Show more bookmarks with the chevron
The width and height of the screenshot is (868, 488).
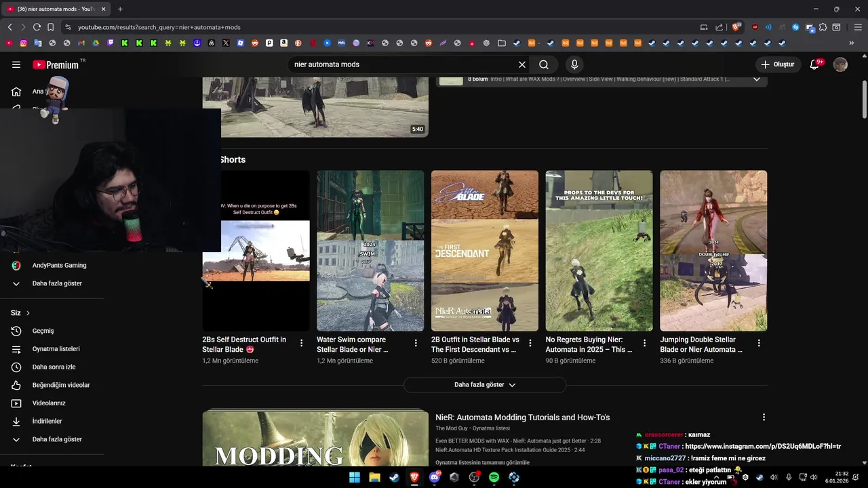click(852, 43)
